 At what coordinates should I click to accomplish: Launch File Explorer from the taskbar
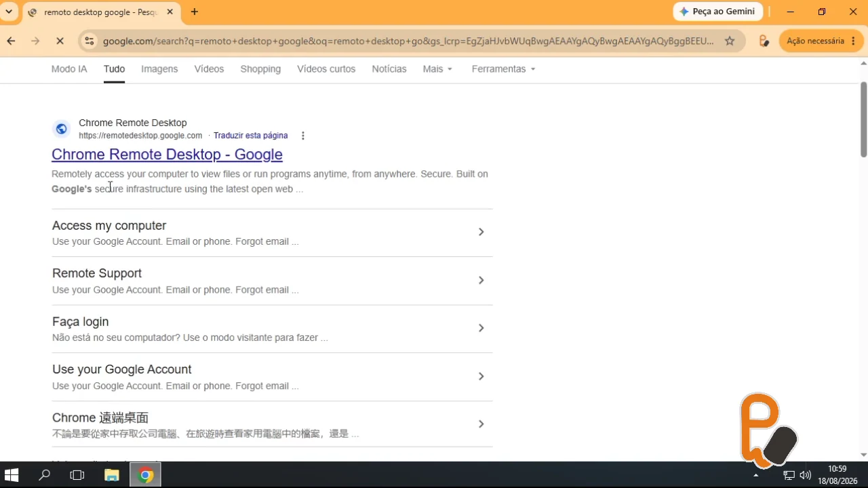[111, 475]
